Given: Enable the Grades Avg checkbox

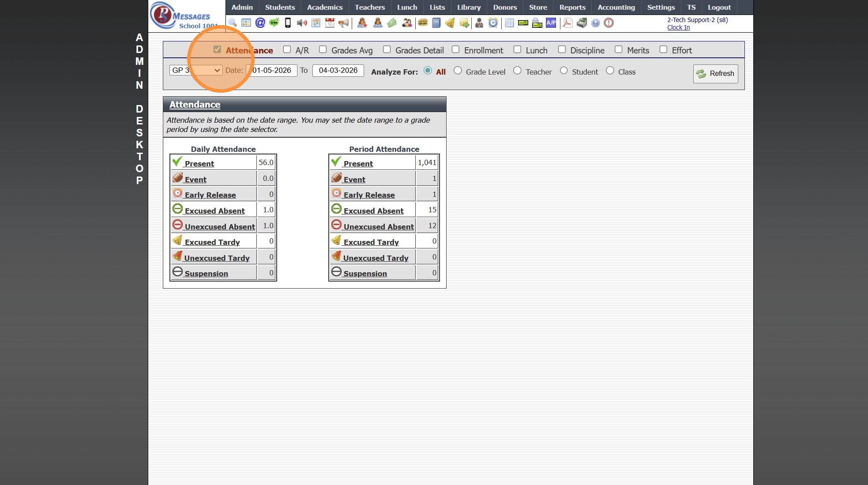Looking at the screenshot, I should click(x=323, y=49).
